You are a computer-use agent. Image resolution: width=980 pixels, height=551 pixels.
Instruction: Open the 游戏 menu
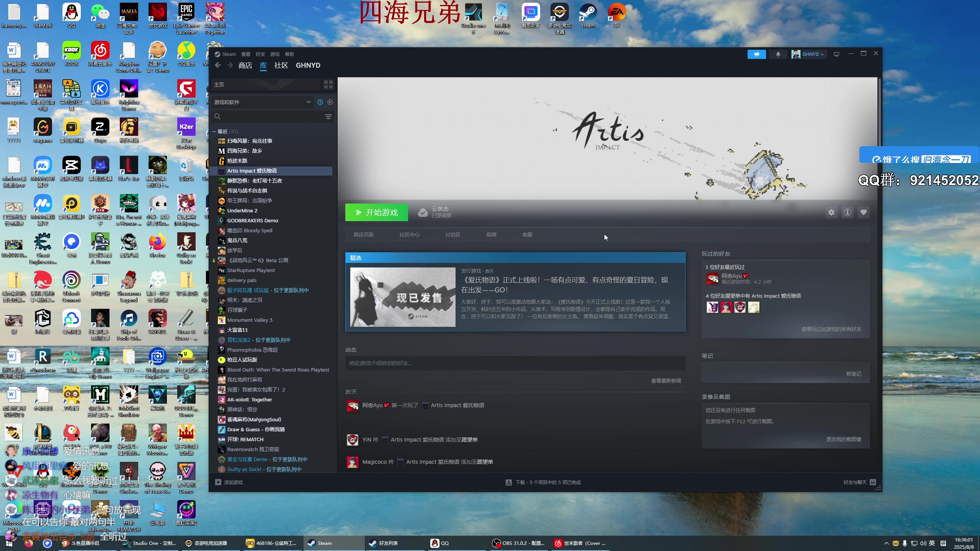click(x=275, y=54)
